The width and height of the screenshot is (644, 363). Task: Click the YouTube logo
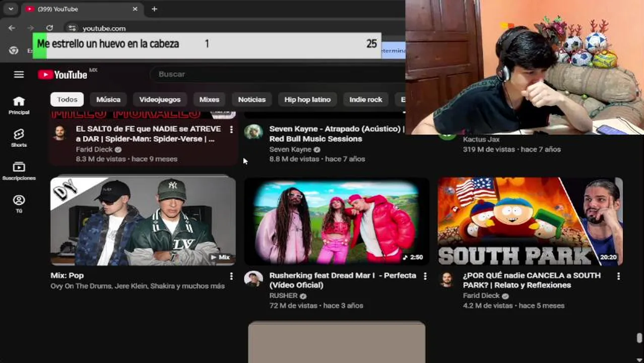[62, 75]
